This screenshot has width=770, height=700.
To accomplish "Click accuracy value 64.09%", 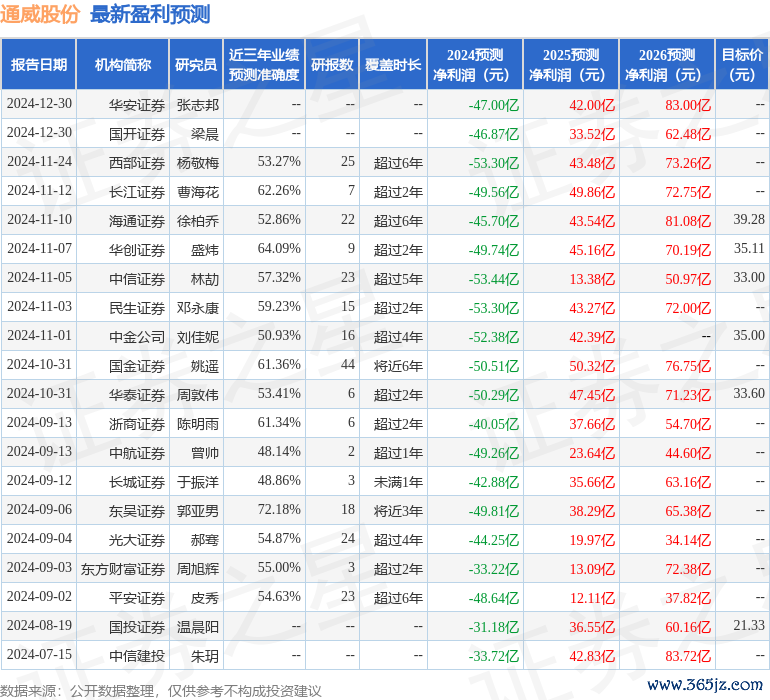I will [x=279, y=249].
